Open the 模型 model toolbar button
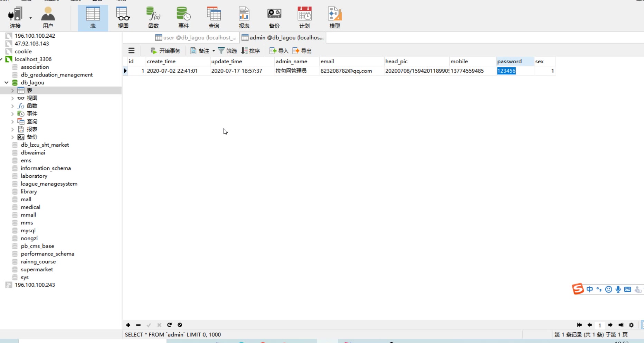The image size is (644, 343). tap(334, 18)
